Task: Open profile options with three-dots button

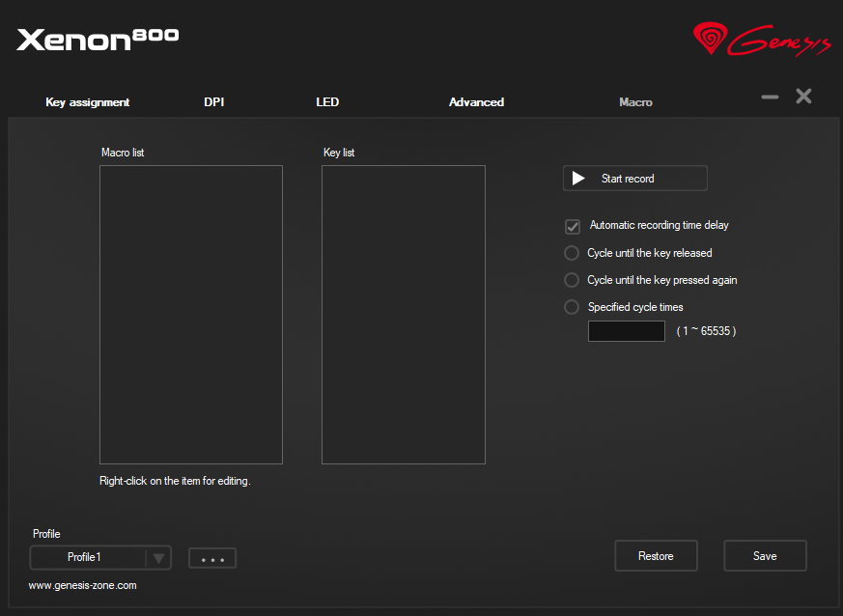Action: click(212, 558)
